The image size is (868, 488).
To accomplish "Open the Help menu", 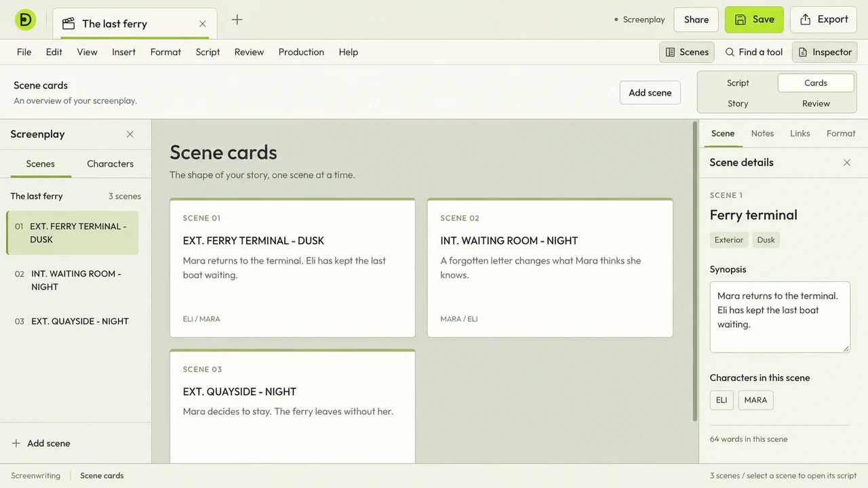I will point(349,52).
